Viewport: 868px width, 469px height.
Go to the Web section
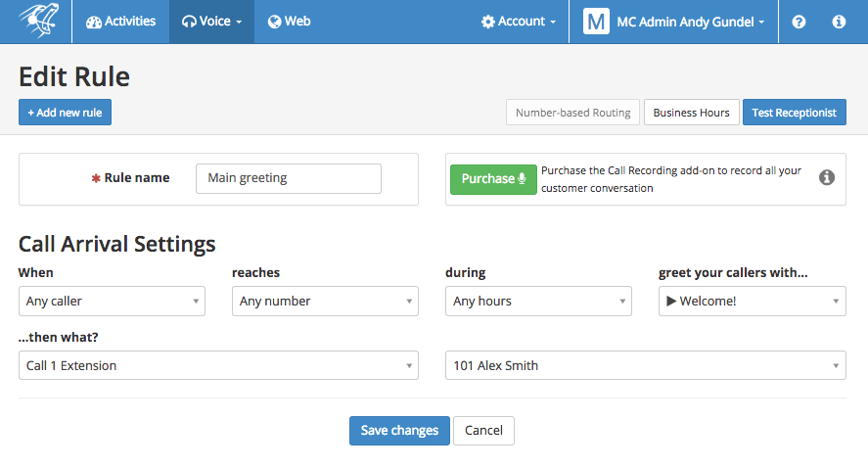point(289,22)
